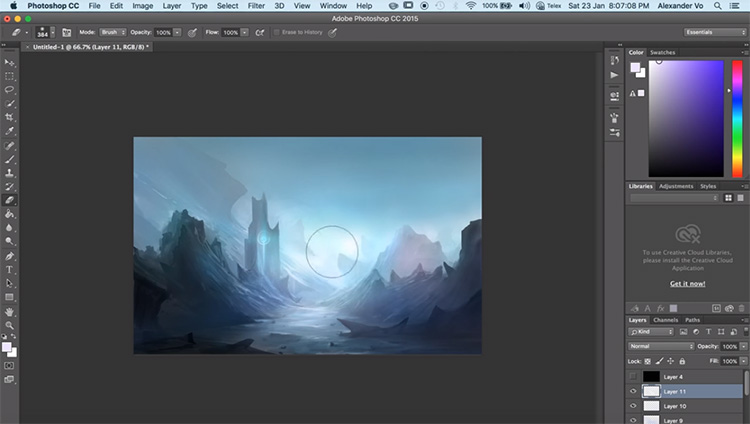This screenshot has width=750, height=424.
Task: Enable airbrush-style build-up icon
Action: (260, 33)
